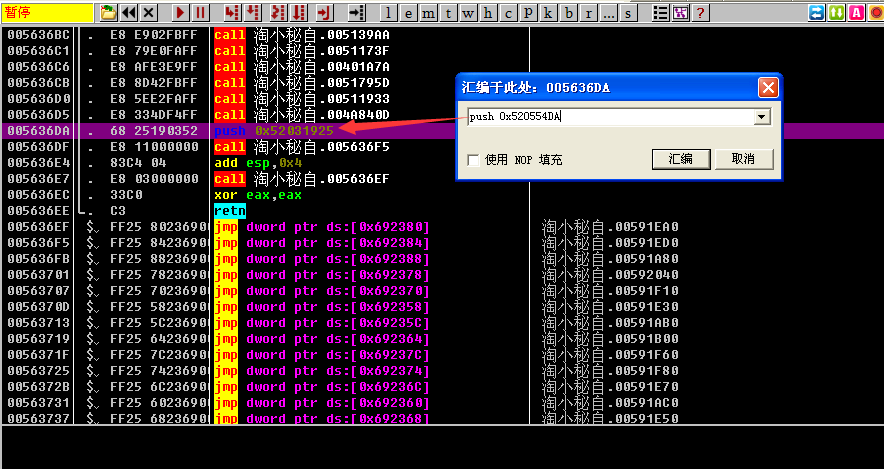
Task: Select jmp dword ptr ds:[0x692358]
Action: (322, 307)
